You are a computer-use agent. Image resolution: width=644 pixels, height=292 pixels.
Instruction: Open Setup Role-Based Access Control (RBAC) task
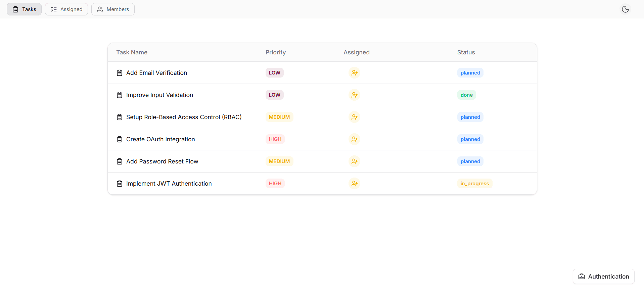point(184,117)
